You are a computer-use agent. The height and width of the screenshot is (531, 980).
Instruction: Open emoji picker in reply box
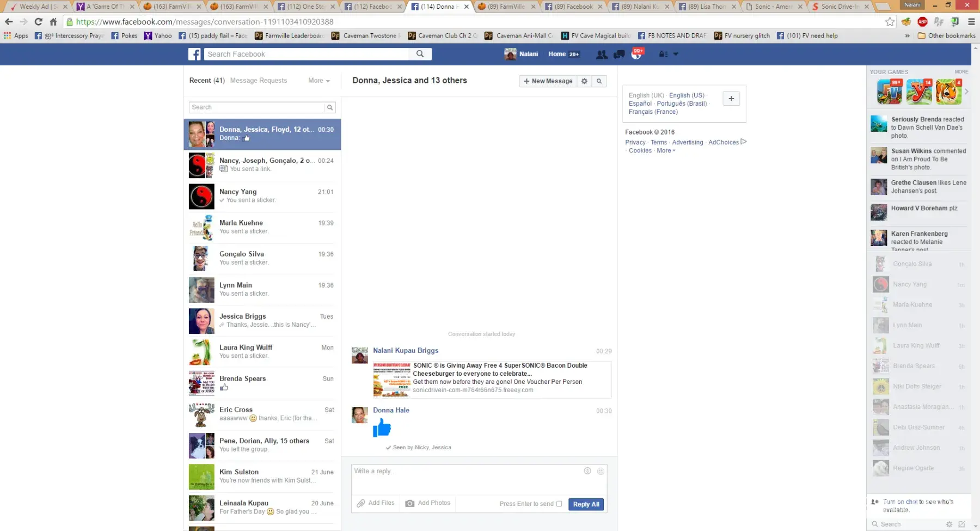(601, 471)
